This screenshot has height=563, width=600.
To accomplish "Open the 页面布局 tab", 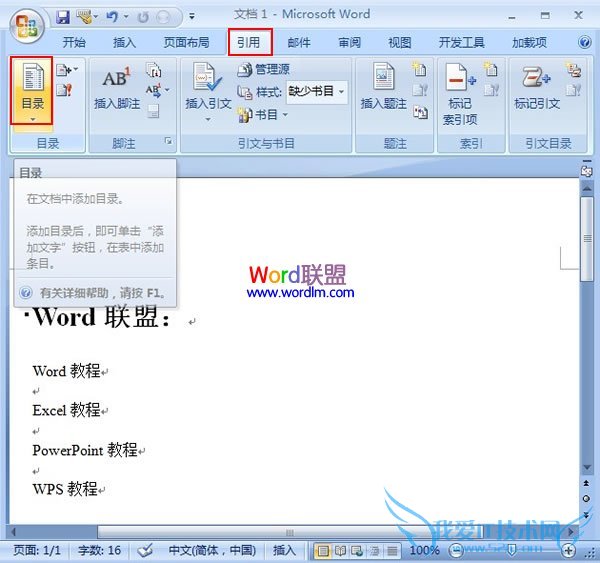I will point(186,42).
